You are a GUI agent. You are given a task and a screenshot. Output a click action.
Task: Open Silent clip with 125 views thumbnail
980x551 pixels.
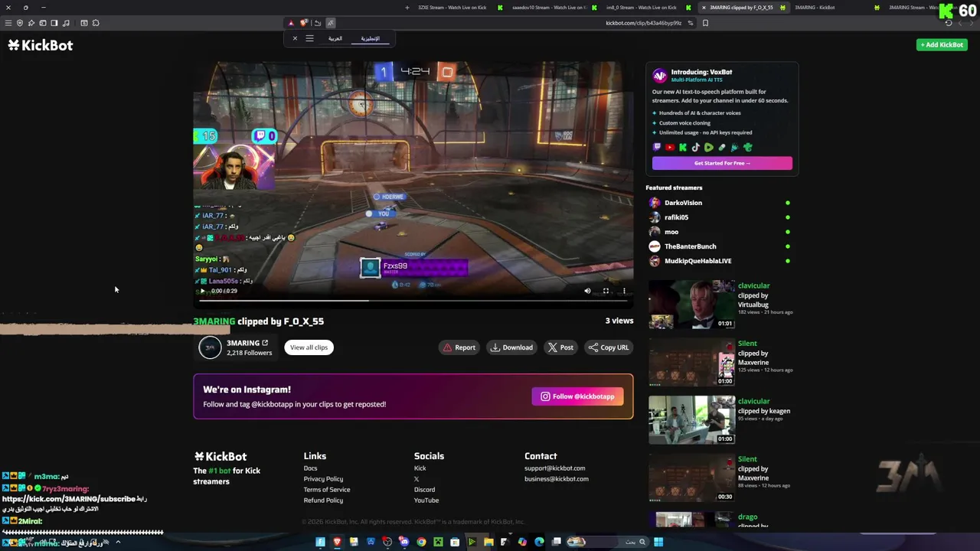(691, 362)
